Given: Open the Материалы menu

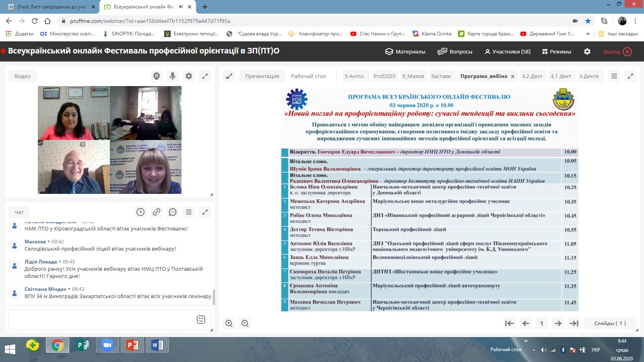Looking at the screenshot, I should (x=405, y=51).
